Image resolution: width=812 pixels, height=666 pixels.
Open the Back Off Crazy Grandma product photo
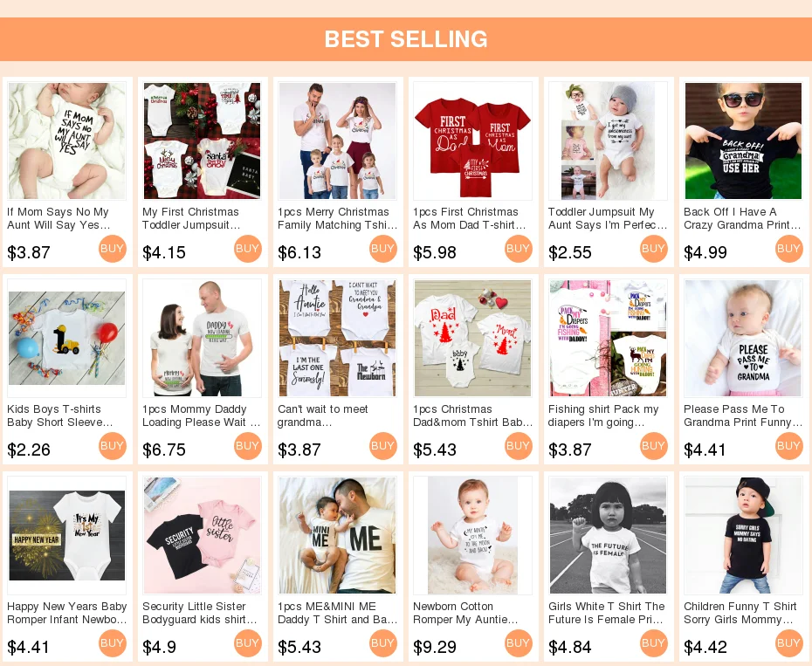743,141
